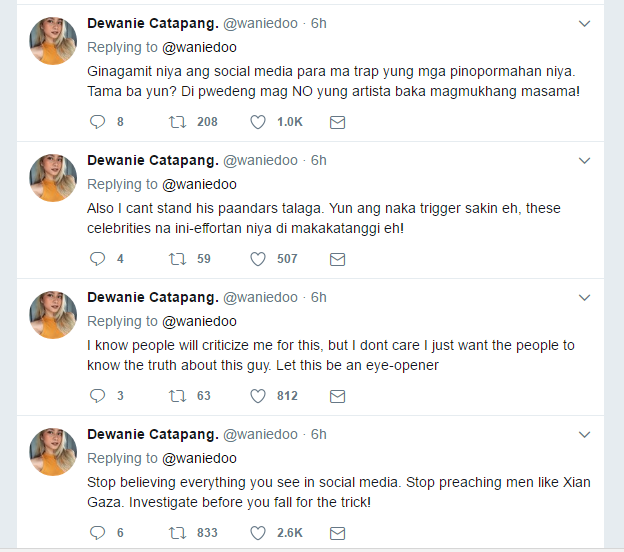Reply to the tweet with 3 replies
Screen dimensions: 624x552
pyautogui.click(x=97, y=395)
